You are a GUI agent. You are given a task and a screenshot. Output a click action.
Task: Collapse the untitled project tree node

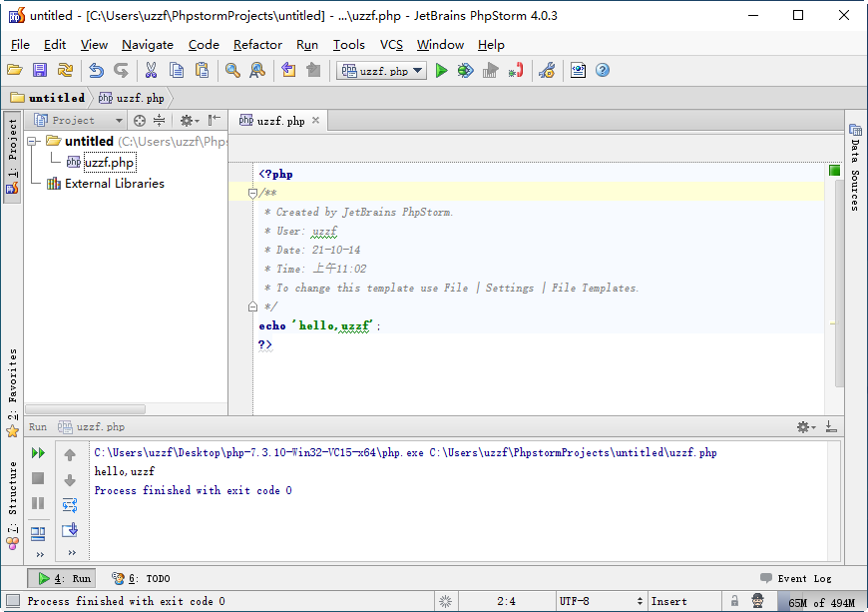(x=33, y=141)
